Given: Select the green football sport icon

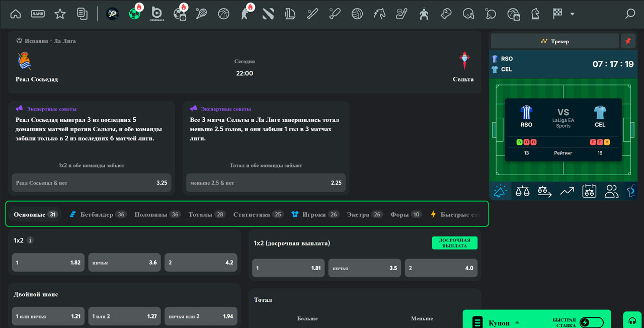Looking at the screenshot, I should [x=135, y=14].
